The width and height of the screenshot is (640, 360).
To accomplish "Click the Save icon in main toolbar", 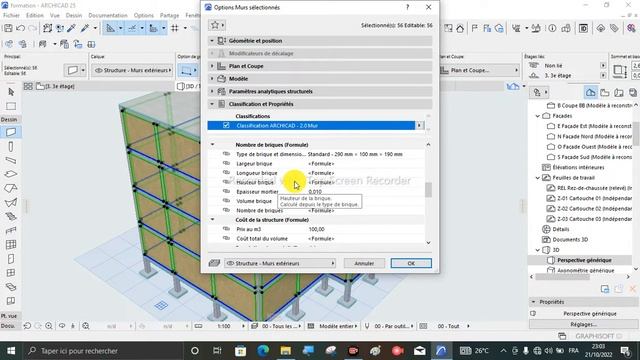I will coord(8,28).
